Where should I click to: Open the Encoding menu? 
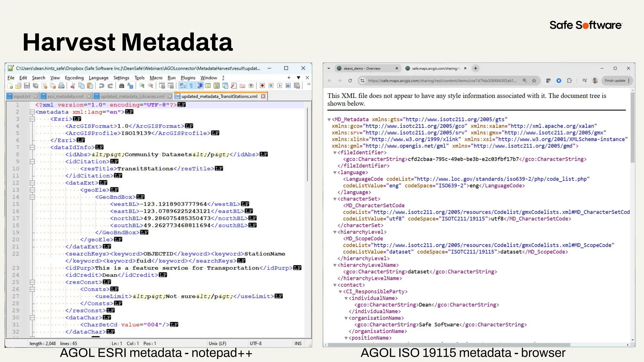(74, 78)
